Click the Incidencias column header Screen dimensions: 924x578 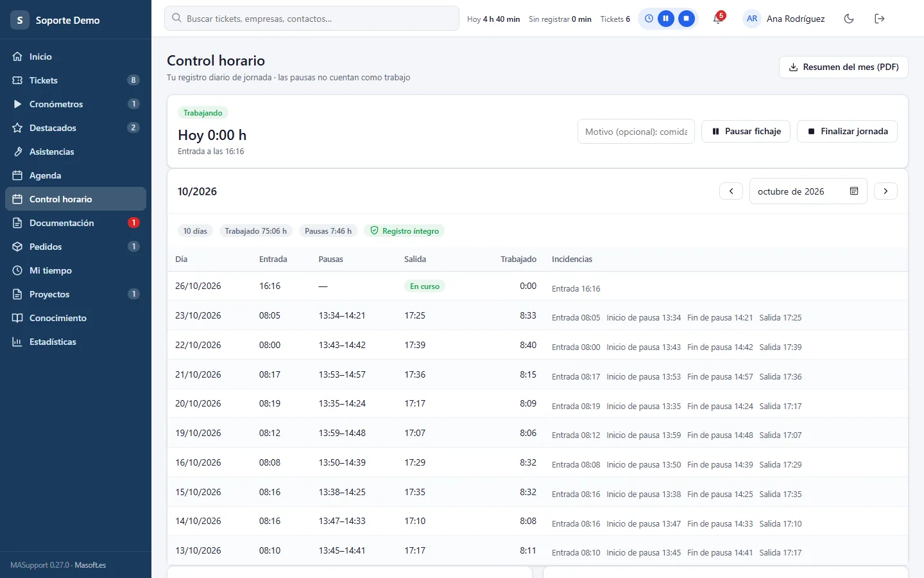coord(572,259)
